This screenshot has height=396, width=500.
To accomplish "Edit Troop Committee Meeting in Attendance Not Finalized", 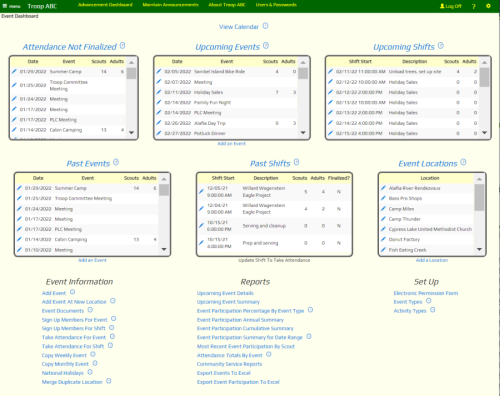I will point(14,85).
